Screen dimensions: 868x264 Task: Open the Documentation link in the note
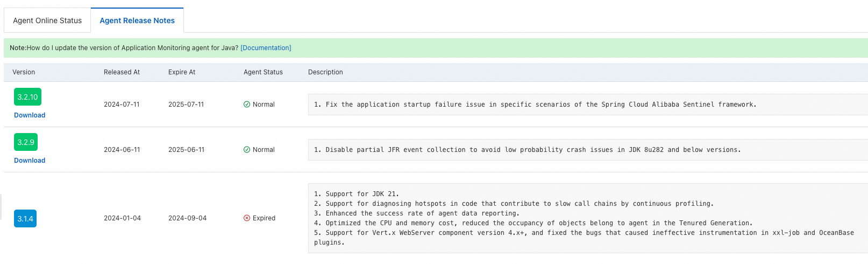266,48
